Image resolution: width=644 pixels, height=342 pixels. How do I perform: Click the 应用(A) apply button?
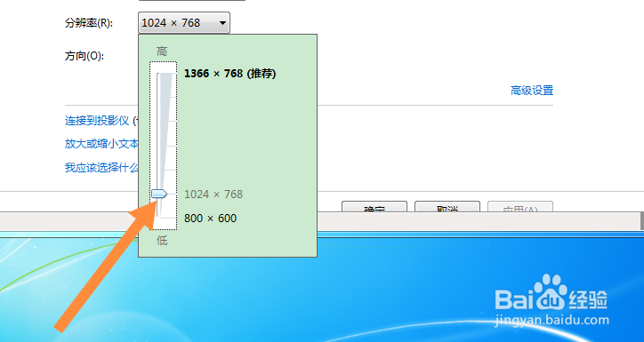click(520, 206)
